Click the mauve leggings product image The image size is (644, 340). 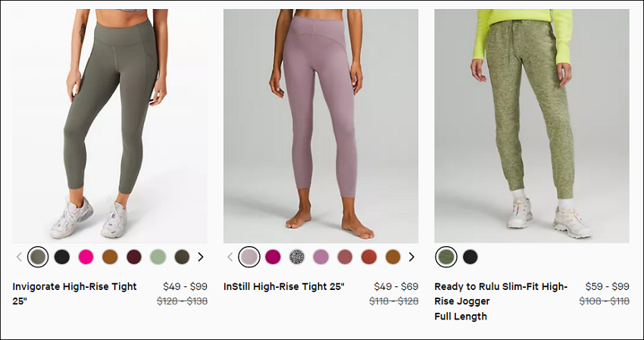click(320, 126)
